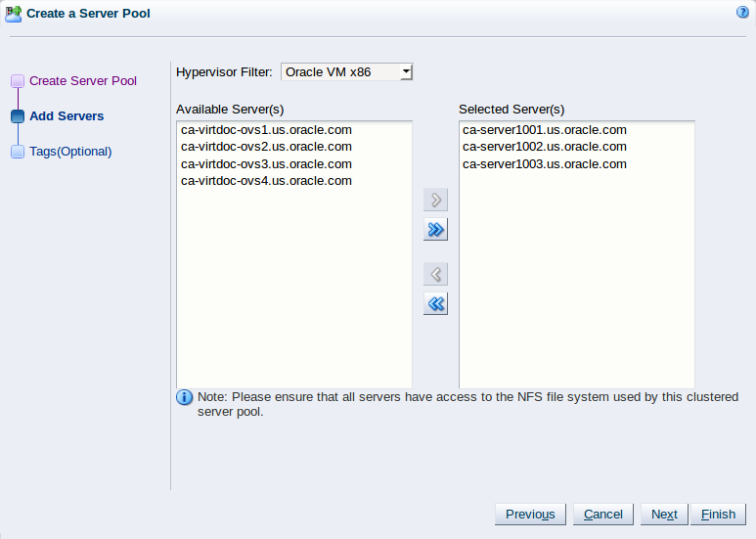The width and height of the screenshot is (756, 539).
Task: Click the Create a Server Pool title icon
Action: click(x=14, y=14)
